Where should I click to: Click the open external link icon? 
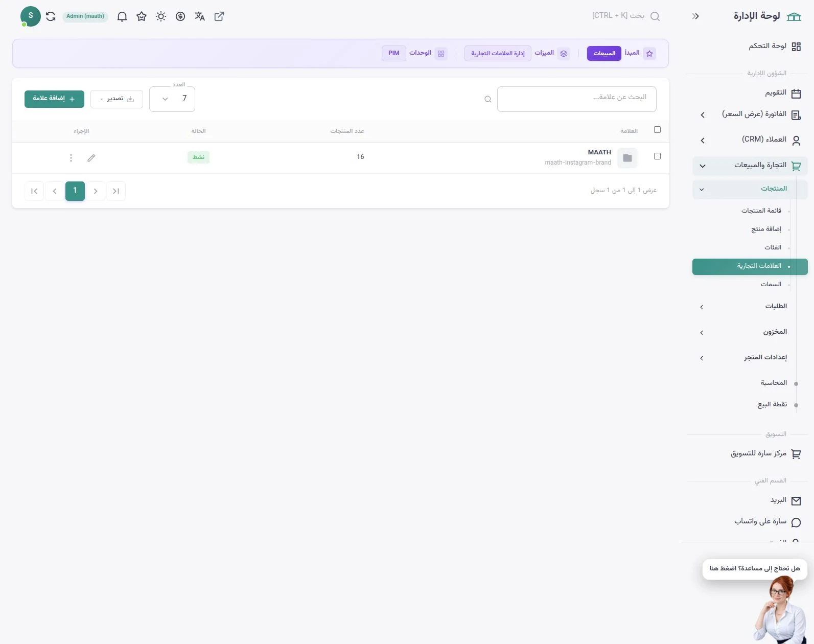tap(219, 16)
